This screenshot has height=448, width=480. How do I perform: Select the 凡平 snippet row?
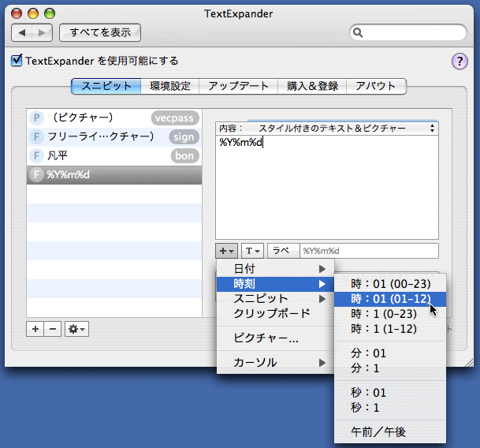click(114, 155)
